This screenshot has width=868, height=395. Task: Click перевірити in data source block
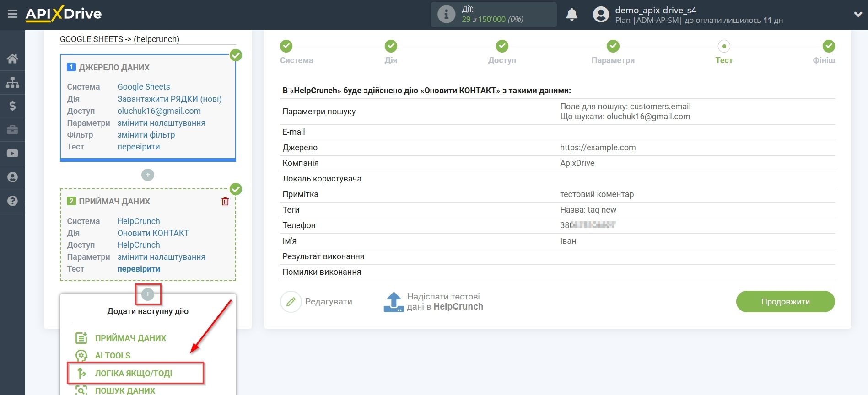pos(139,147)
